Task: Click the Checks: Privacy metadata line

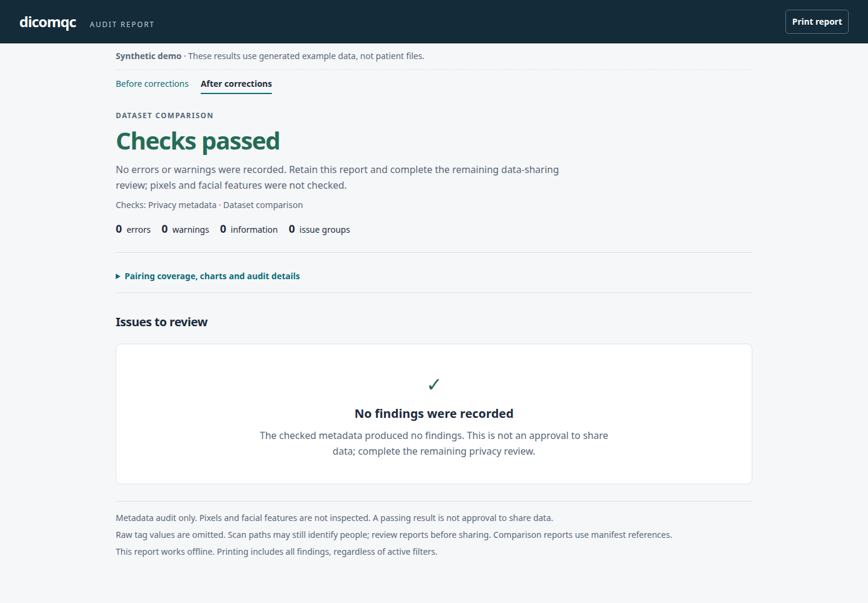Action: (209, 205)
